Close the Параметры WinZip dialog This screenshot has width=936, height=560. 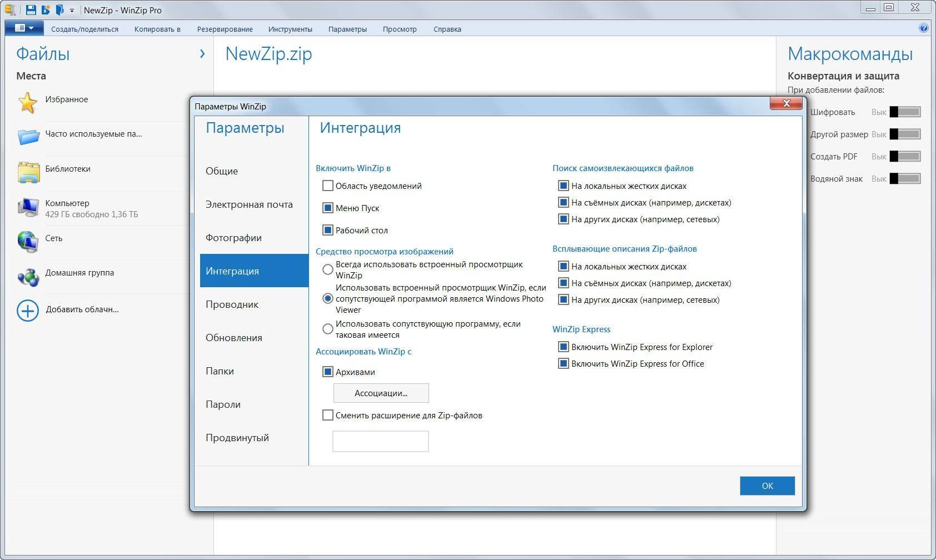click(x=786, y=103)
